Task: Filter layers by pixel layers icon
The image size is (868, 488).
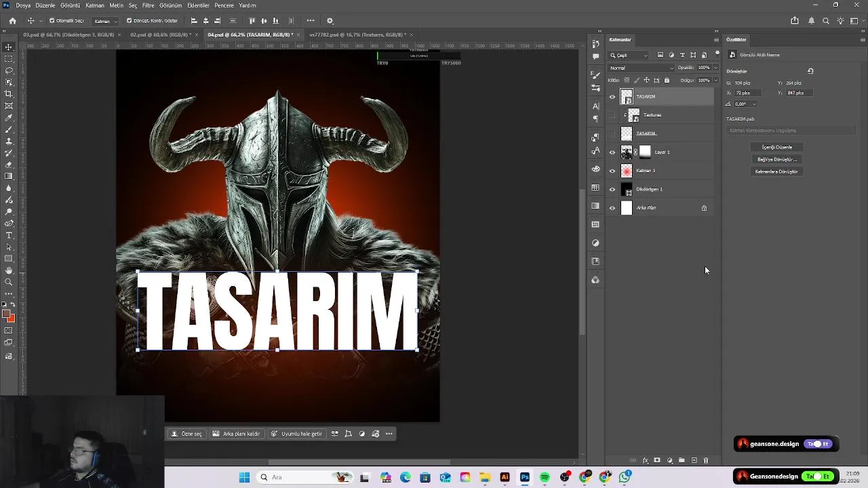Action: (660, 55)
